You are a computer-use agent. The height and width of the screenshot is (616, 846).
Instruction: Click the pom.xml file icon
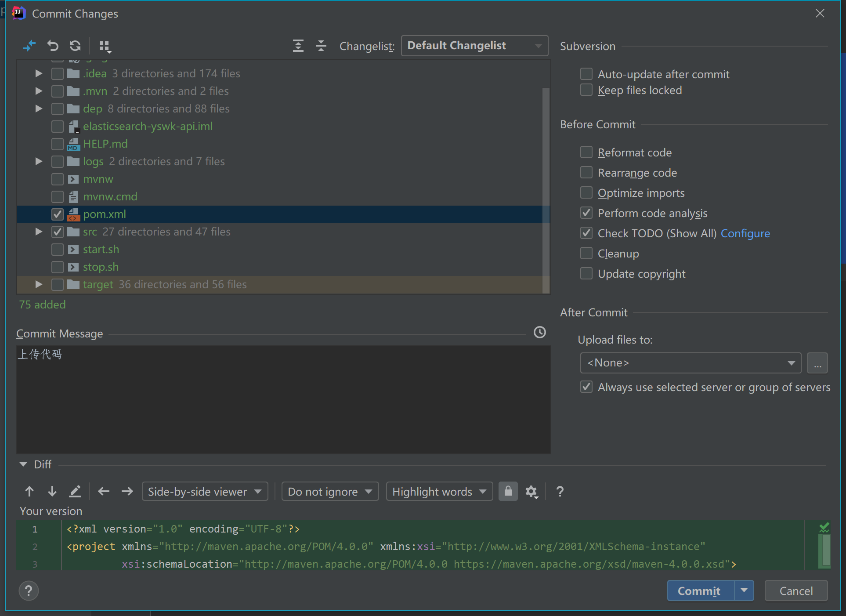pos(74,214)
